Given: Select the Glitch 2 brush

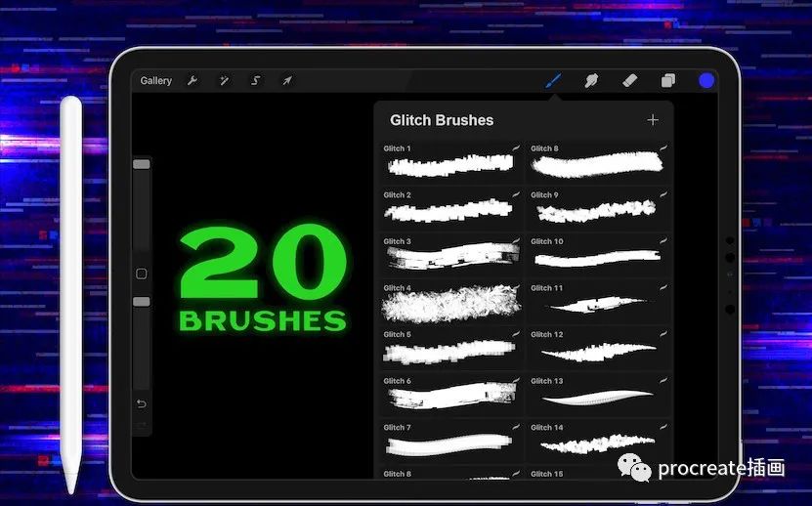Looking at the screenshot, I should (x=451, y=209).
